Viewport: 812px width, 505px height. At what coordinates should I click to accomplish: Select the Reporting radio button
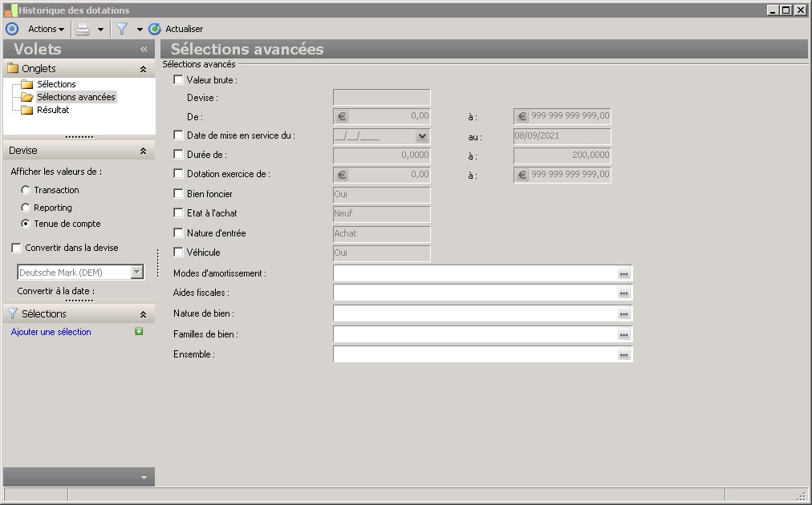pos(26,208)
